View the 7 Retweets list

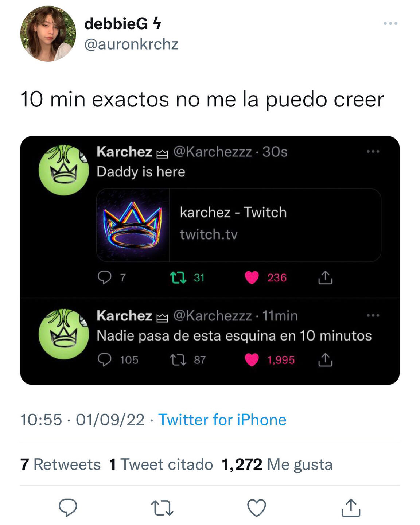click(x=61, y=464)
